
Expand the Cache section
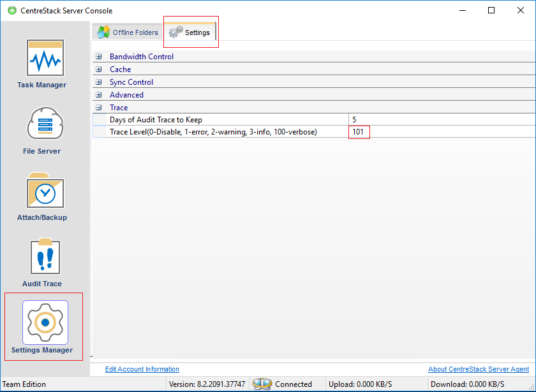pyautogui.click(x=99, y=69)
